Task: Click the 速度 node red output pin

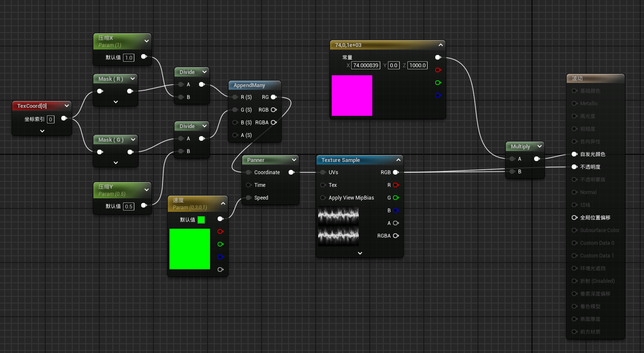Action: (x=221, y=232)
